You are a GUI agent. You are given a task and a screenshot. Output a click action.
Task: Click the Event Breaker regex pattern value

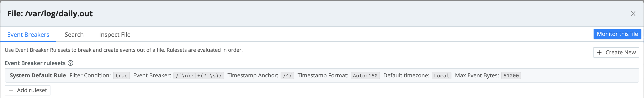point(199,76)
